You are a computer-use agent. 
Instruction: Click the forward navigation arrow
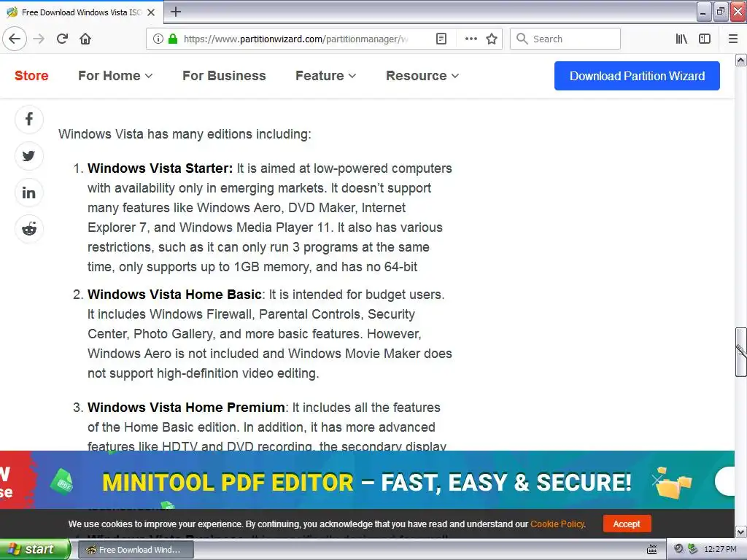point(39,39)
